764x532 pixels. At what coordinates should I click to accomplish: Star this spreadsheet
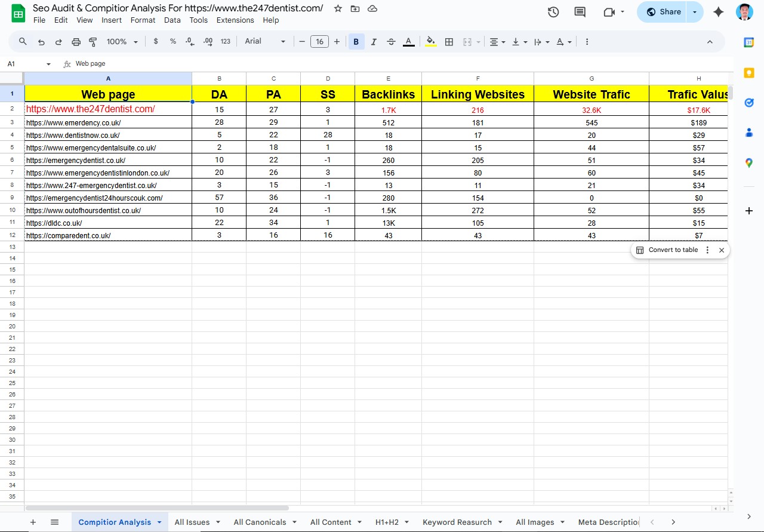[x=338, y=8]
